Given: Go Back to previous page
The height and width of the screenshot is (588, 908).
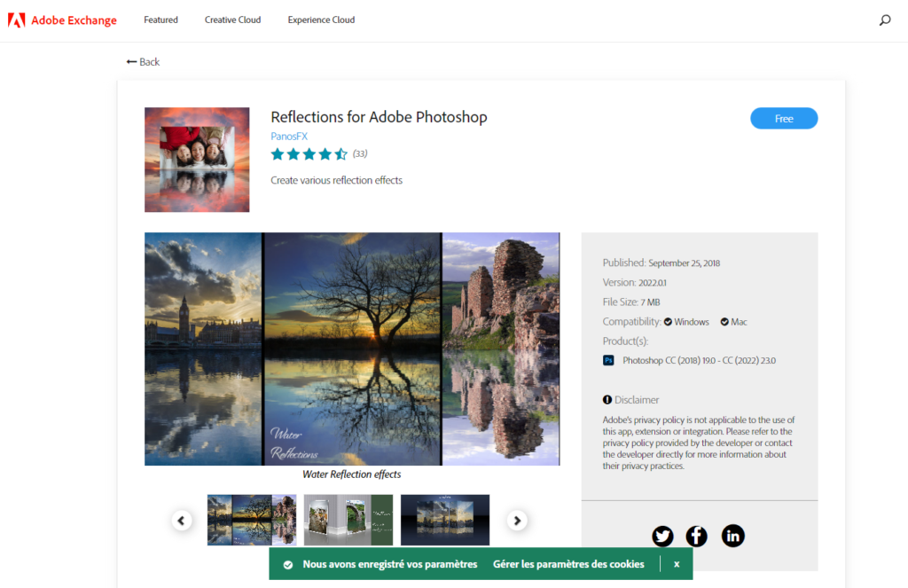Looking at the screenshot, I should tap(143, 62).
